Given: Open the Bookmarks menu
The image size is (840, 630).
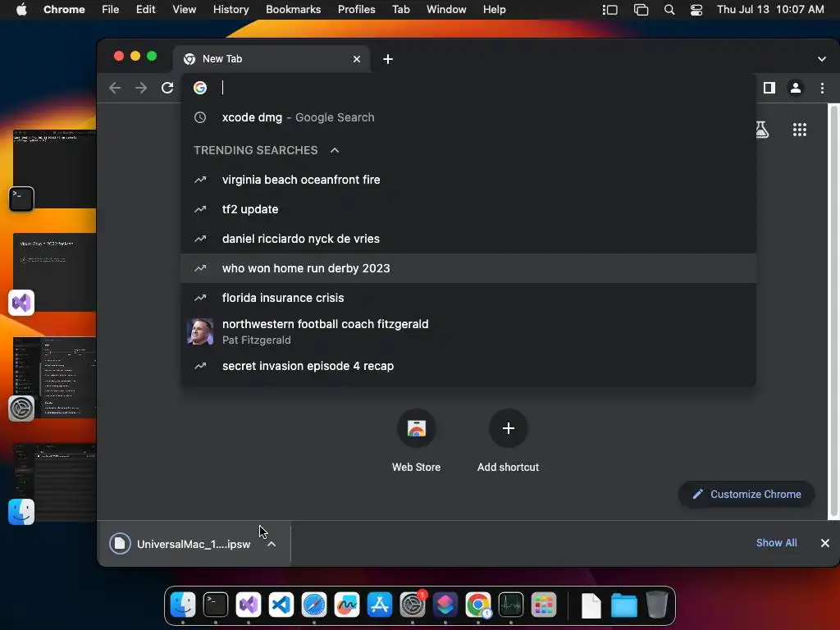Looking at the screenshot, I should (x=293, y=9).
